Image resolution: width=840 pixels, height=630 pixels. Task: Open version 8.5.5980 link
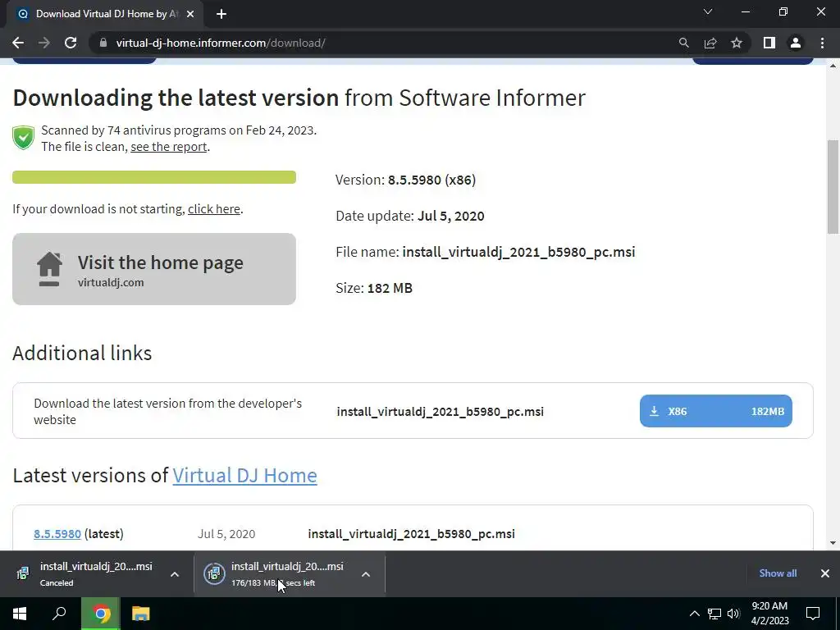[57, 534]
